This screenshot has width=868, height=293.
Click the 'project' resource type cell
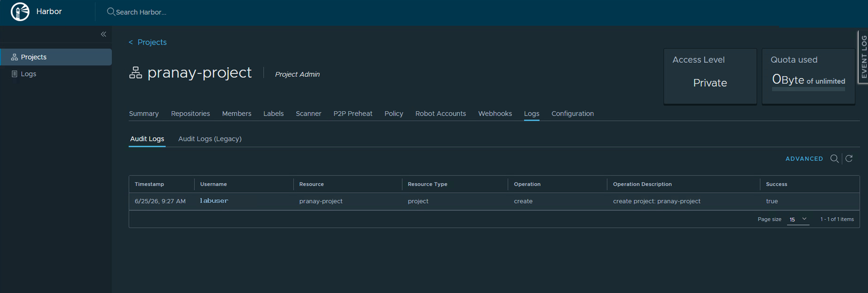[418, 201]
